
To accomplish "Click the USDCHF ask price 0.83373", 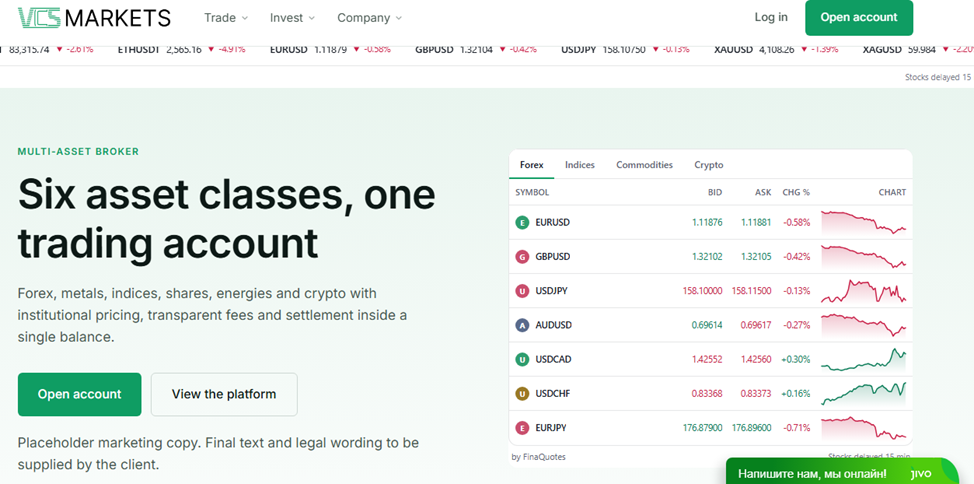I will click(x=756, y=393).
